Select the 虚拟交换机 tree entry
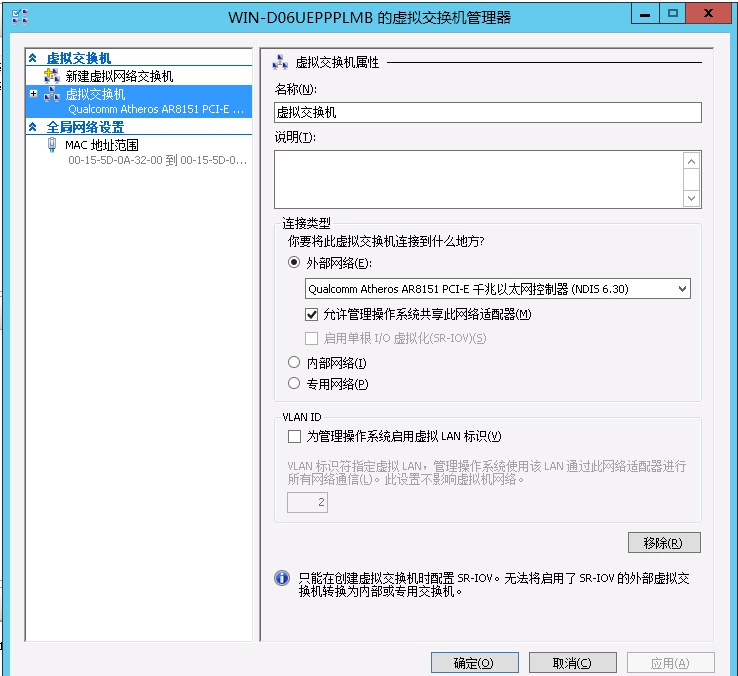 (x=139, y=101)
